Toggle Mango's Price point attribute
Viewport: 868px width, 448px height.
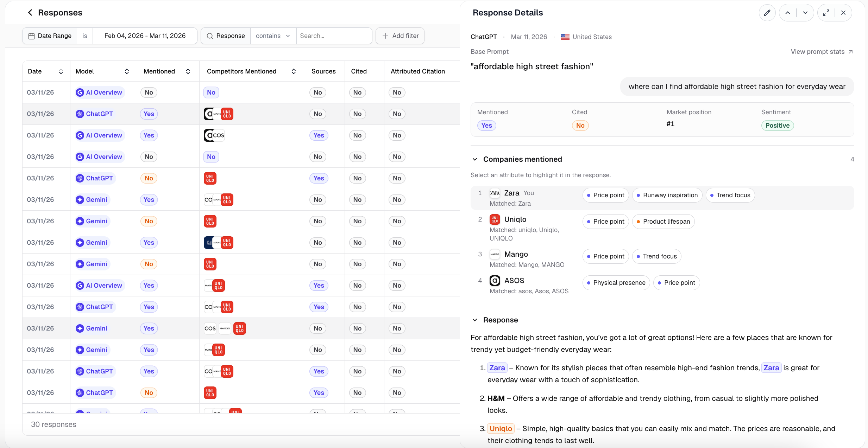(x=605, y=256)
